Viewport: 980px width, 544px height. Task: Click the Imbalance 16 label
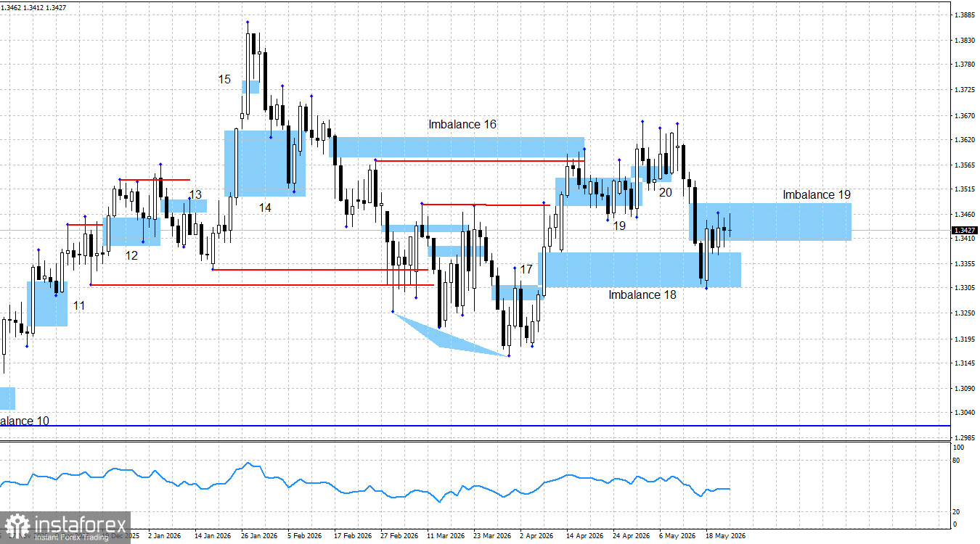(462, 125)
